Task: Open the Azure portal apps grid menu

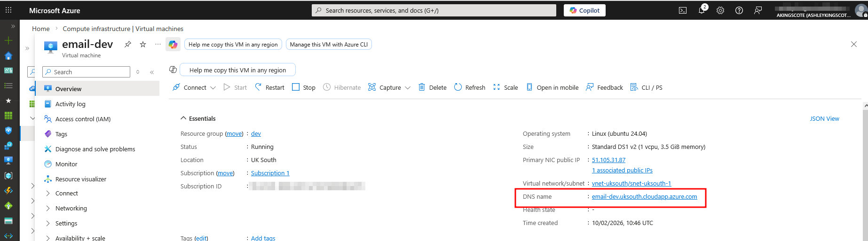Action: click(x=8, y=10)
